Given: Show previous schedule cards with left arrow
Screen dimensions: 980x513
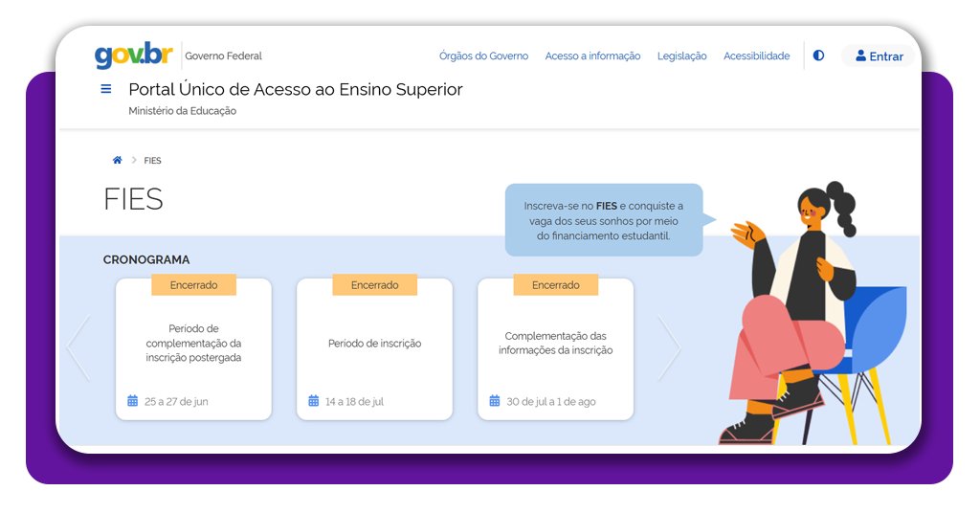Looking at the screenshot, I should click(x=78, y=348).
